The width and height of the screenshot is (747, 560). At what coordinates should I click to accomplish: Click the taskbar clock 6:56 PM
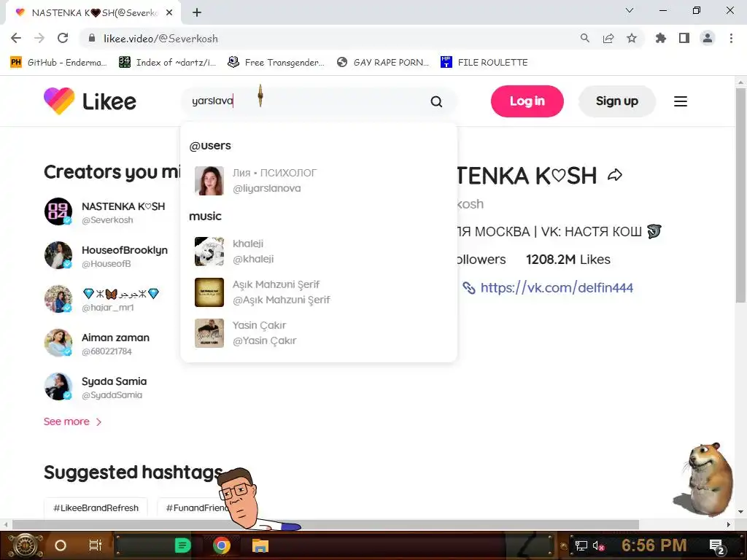coord(654,545)
